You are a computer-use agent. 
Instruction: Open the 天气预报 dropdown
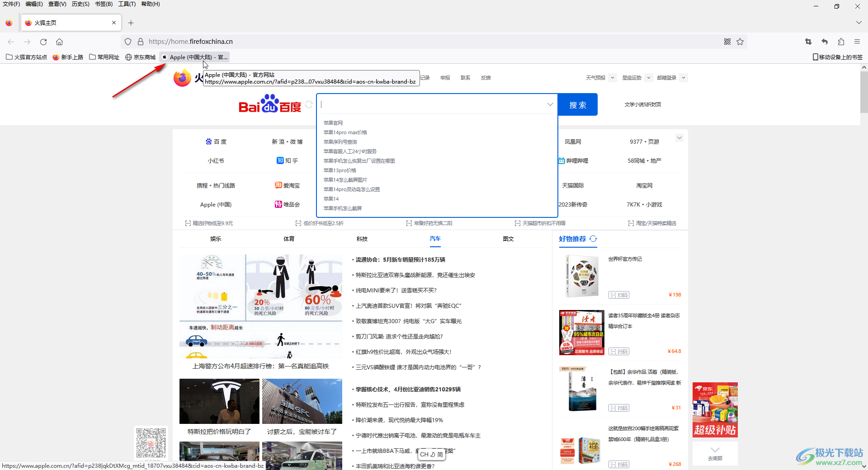(612, 78)
